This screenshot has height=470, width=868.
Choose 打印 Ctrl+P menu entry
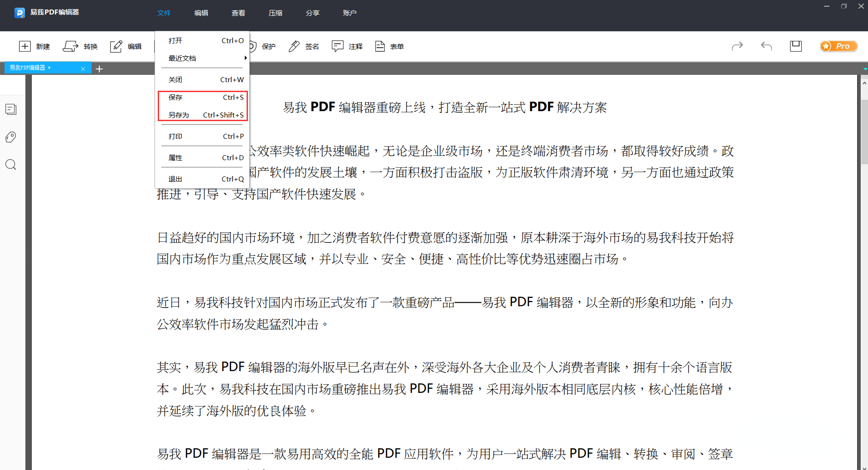tap(202, 136)
